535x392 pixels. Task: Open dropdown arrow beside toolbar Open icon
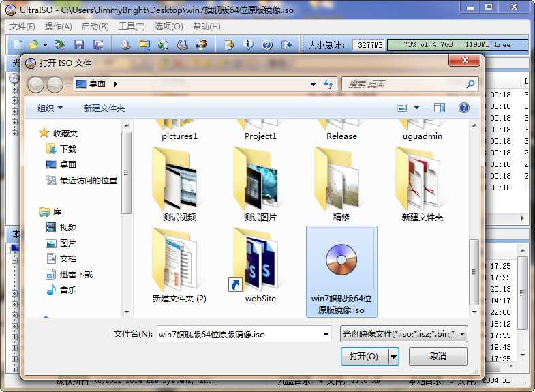(x=45, y=45)
